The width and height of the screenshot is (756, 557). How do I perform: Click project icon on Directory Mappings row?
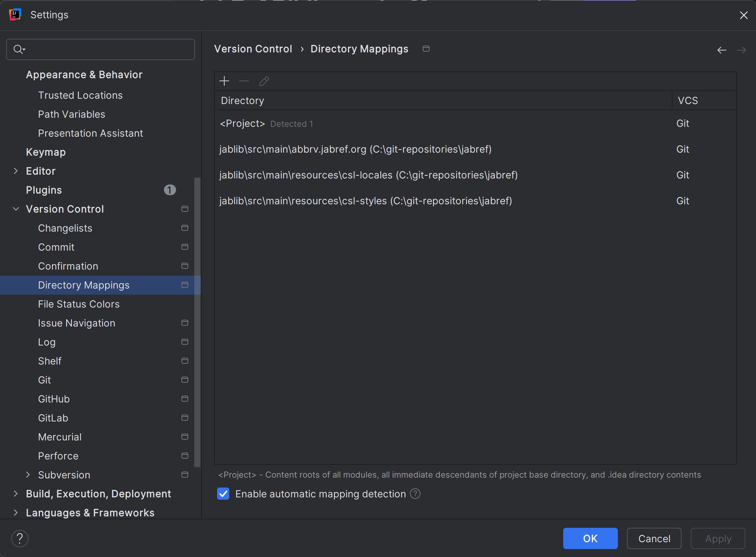(x=185, y=285)
